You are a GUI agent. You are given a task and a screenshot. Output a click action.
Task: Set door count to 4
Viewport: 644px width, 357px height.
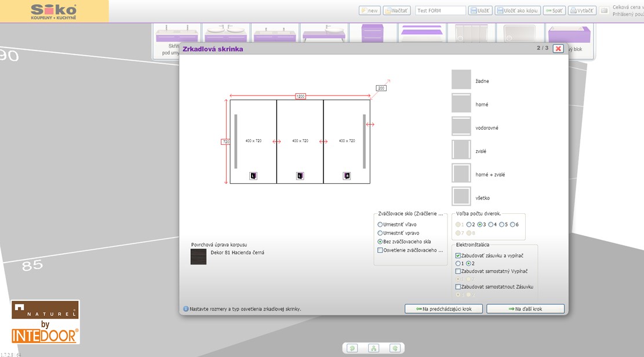click(x=491, y=224)
